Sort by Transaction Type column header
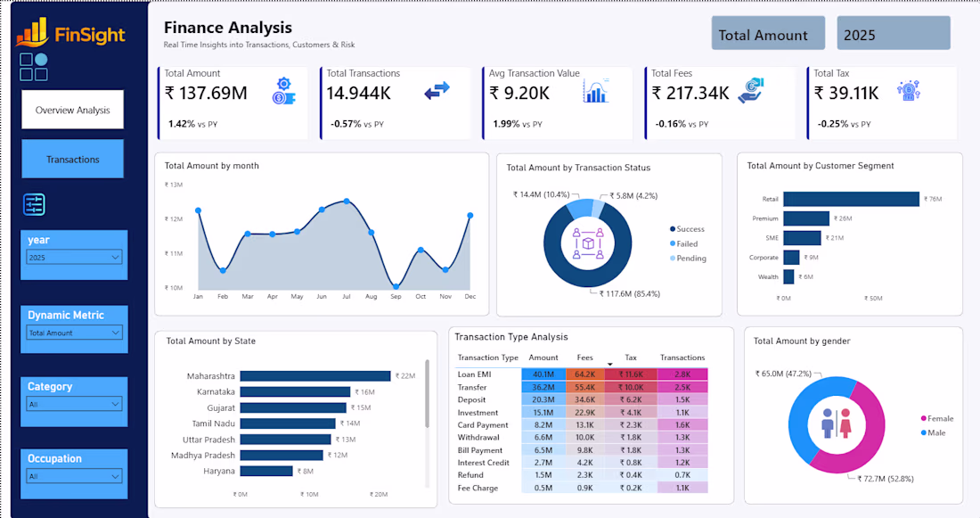This screenshot has height=518, width=980. tap(487, 358)
